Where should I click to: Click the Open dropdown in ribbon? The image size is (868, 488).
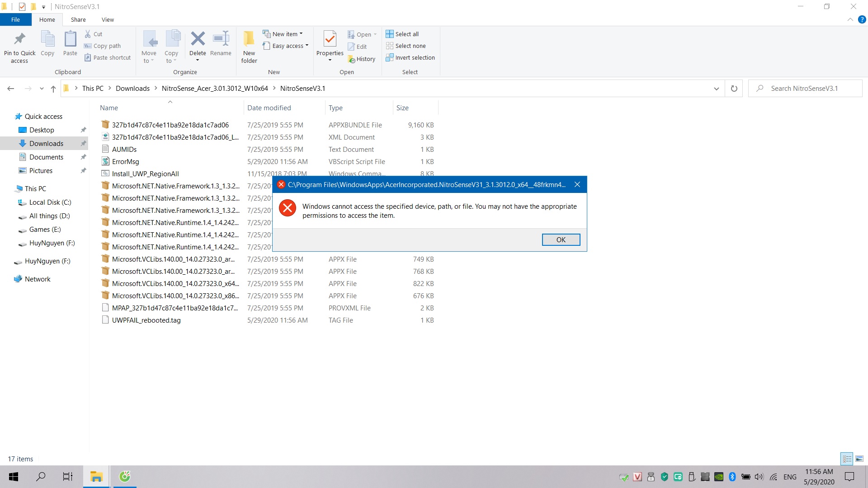pyautogui.click(x=362, y=34)
